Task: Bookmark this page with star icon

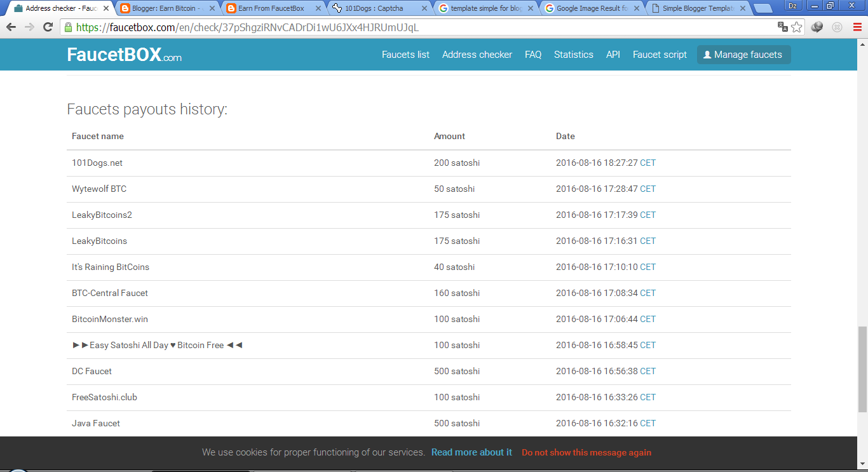Action: pyautogui.click(x=797, y=27)
